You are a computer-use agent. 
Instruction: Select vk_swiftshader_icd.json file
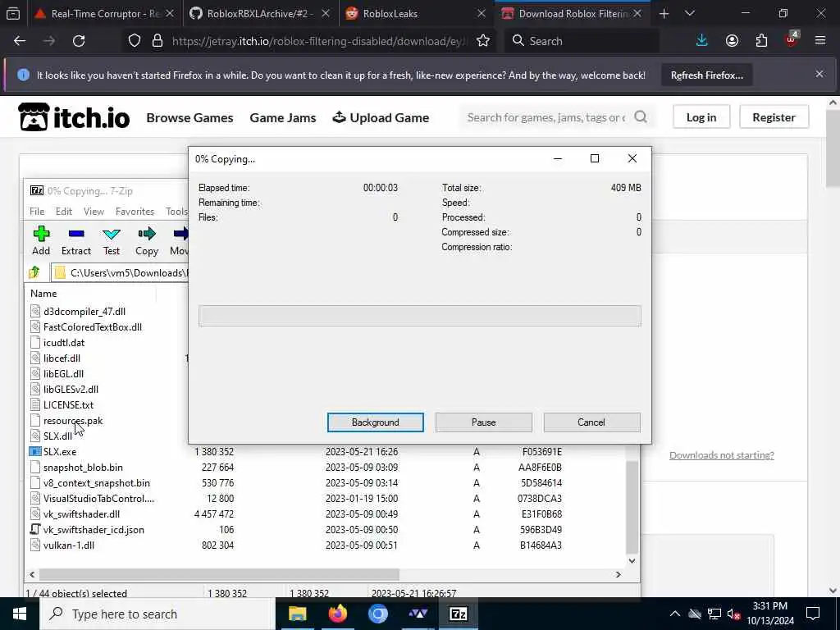[94, 529]
